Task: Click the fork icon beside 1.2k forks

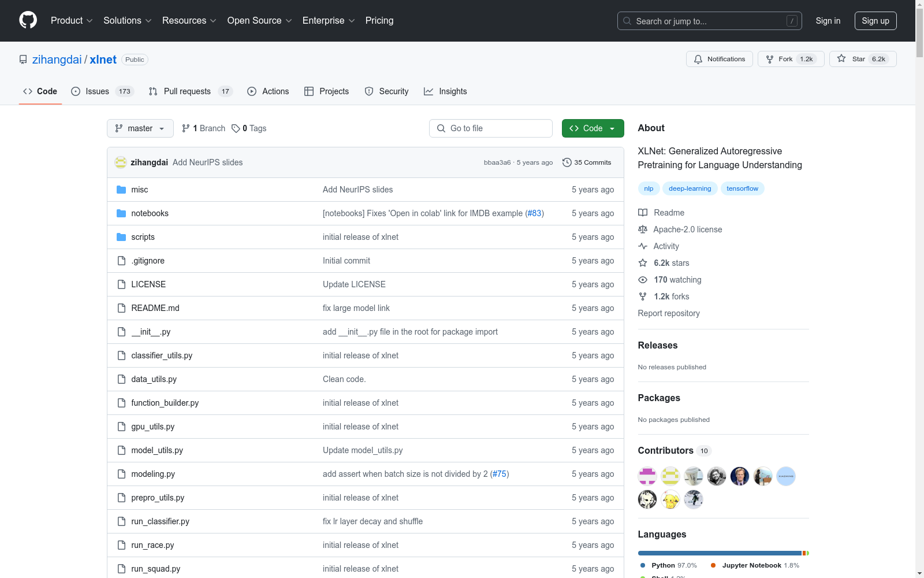Action: click(x=643, y=297)
